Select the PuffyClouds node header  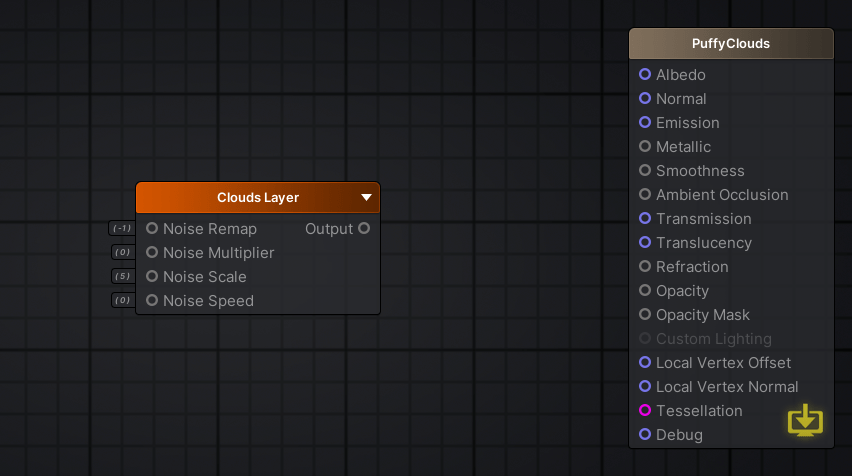tap(731, 44)
